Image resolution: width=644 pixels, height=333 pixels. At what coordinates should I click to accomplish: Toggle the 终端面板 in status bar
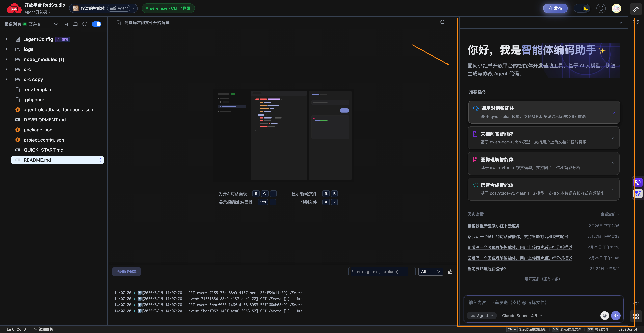tap(44, 329)
